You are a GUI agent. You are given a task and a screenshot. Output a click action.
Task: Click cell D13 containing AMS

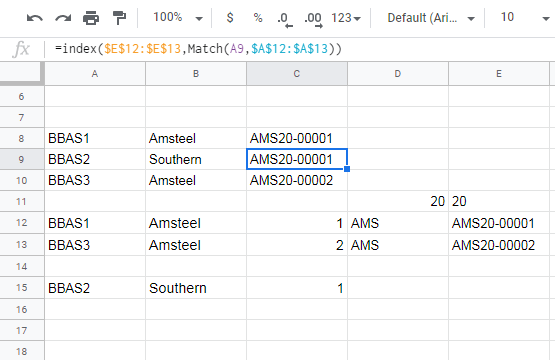pyautogui.click(x=398, y=245)
